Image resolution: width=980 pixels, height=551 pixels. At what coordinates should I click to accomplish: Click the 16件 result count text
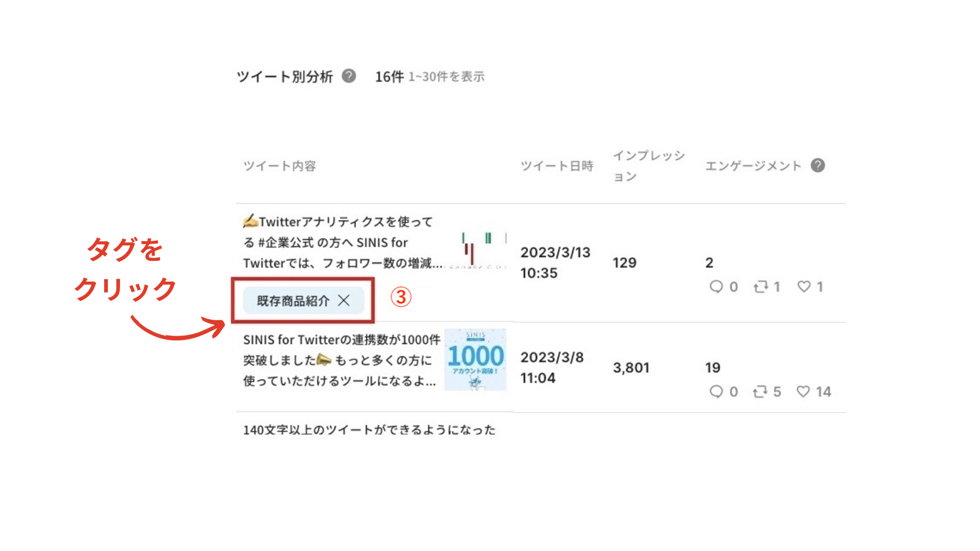point(389,77)
